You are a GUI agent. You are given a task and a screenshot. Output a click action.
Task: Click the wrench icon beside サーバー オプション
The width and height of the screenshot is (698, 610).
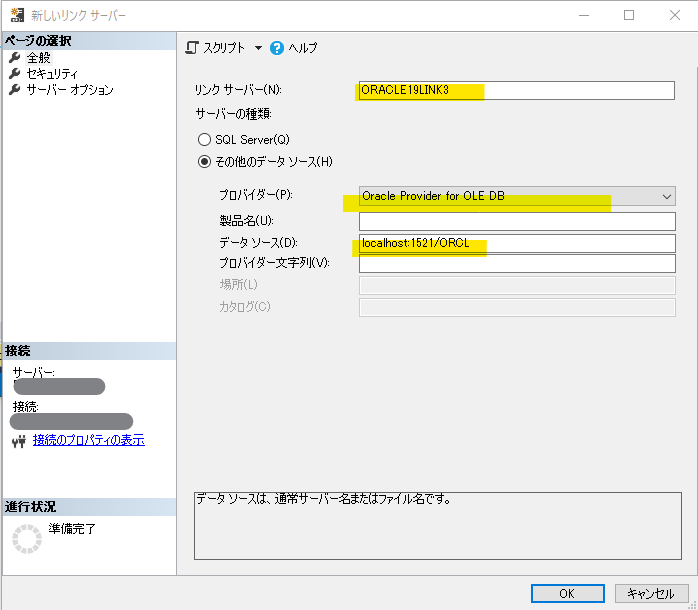click(14, 90)
